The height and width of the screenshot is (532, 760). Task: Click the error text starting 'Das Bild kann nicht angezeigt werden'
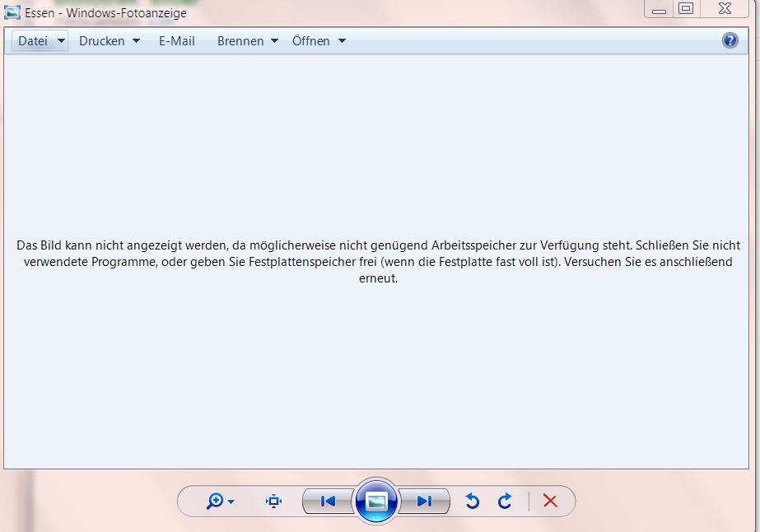pyautogui.click(x=378, y=262)
